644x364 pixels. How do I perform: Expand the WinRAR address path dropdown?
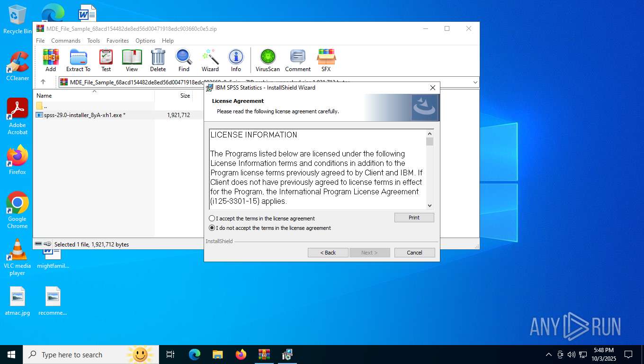(x=475, y=82)
